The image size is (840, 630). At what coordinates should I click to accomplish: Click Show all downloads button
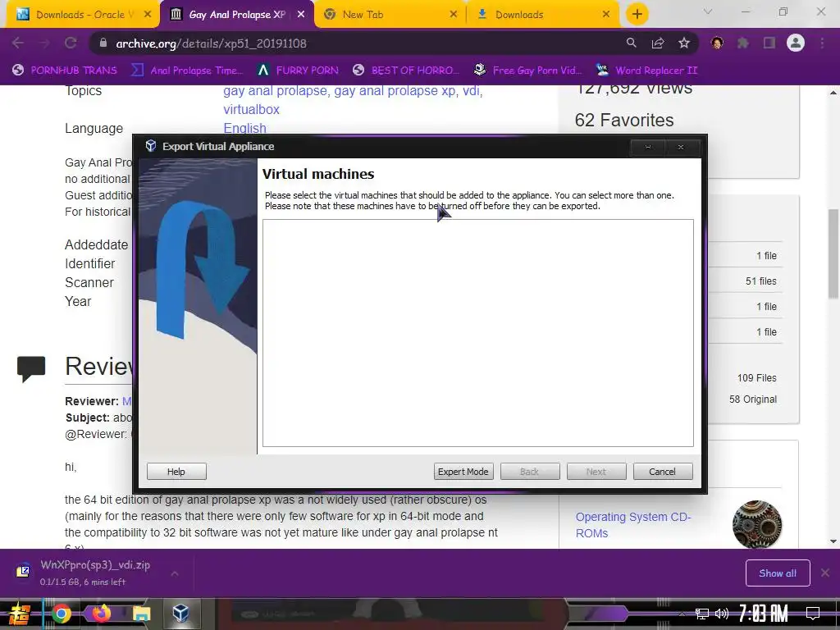coord(778,573)
